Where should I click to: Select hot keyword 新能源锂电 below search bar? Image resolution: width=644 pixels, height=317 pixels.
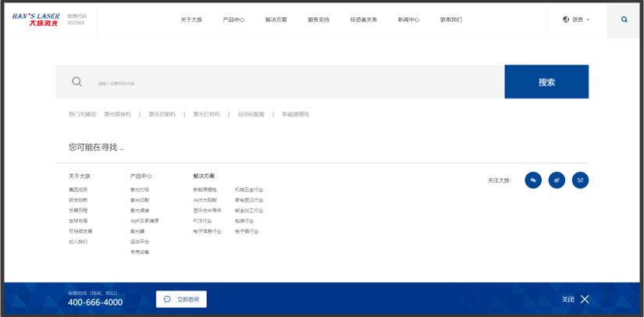tap(295, 114)
